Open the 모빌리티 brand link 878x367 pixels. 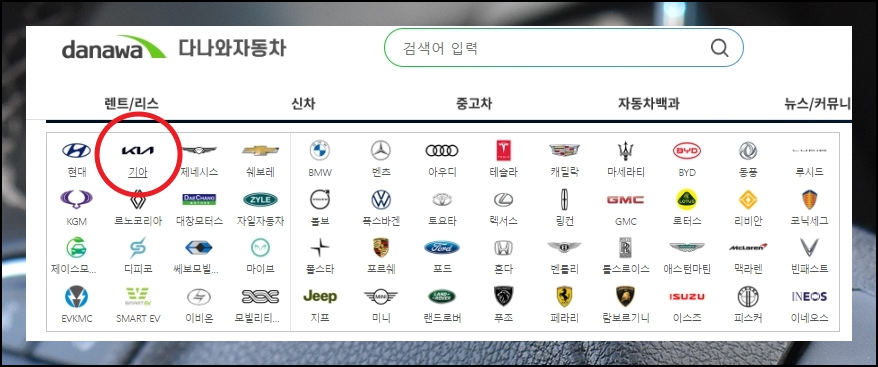coord(257,318)
